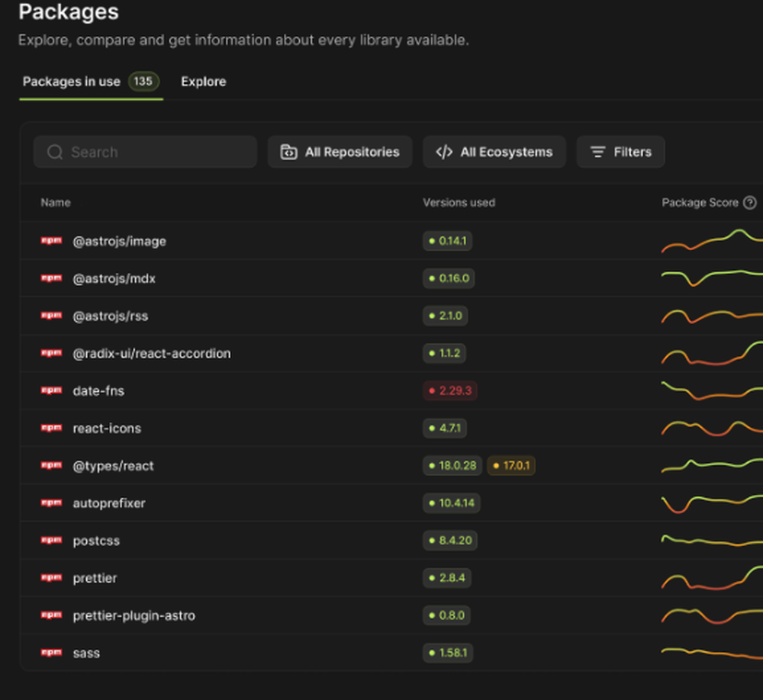Viewport: 763px width, 700px height.
Task: Click the npm icon beside @astrojs/mdx
Action: (52, 278)
